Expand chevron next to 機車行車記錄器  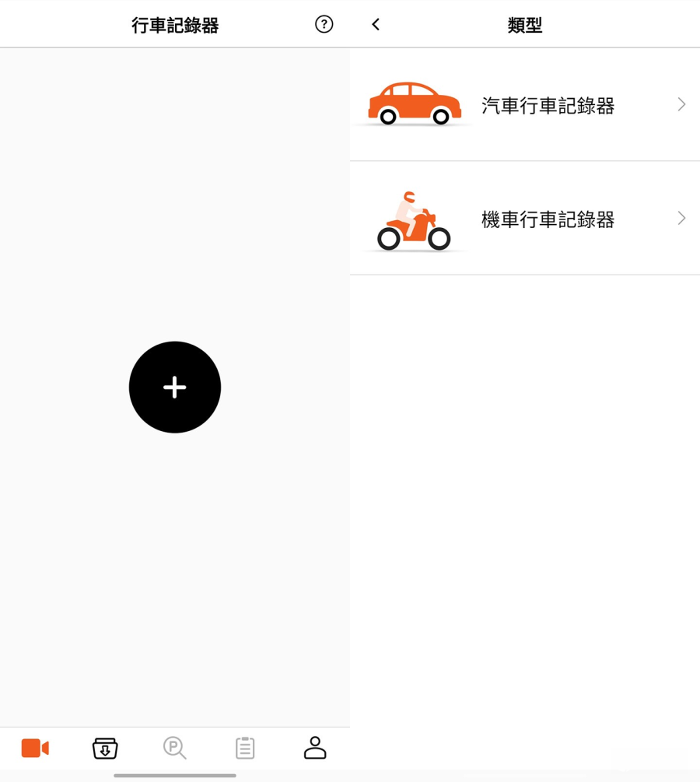coord(681,218)
